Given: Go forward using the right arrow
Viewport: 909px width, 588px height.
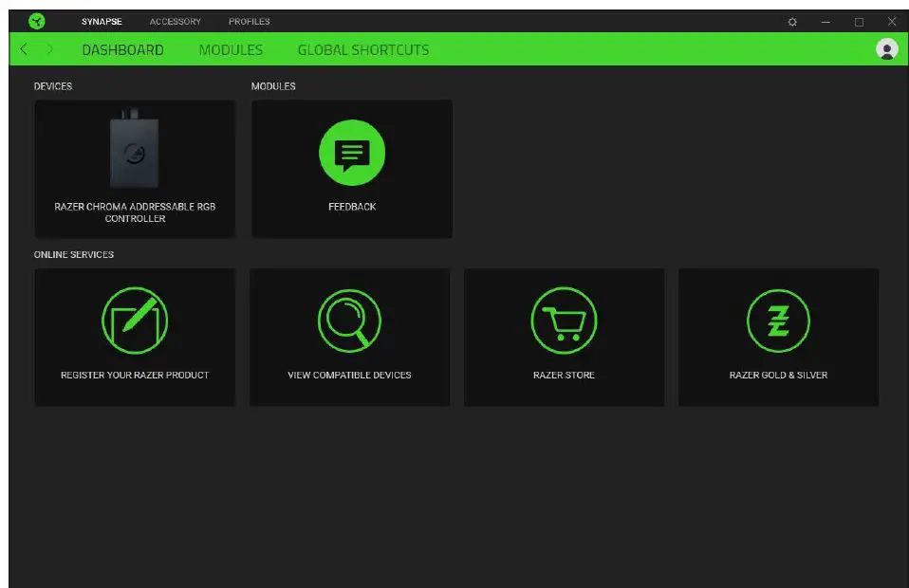Looking at the screenshot, I should click(x=50, y=49).
